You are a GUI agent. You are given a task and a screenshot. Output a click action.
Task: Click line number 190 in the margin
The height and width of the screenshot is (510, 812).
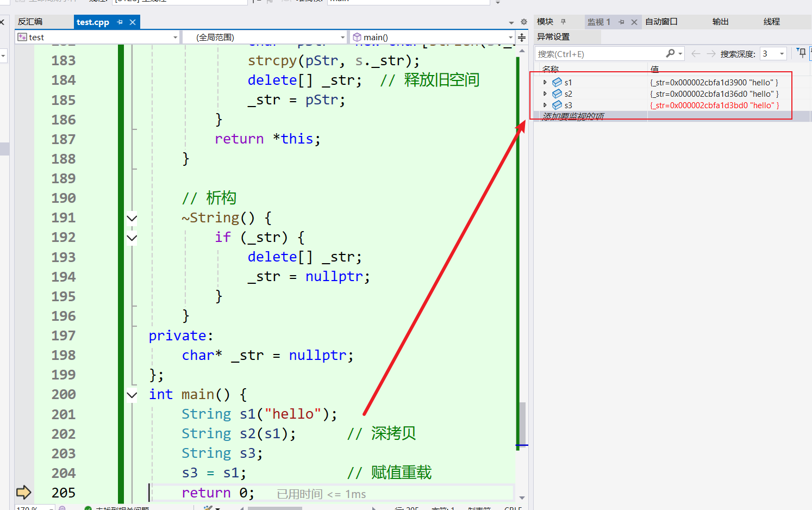64,198
